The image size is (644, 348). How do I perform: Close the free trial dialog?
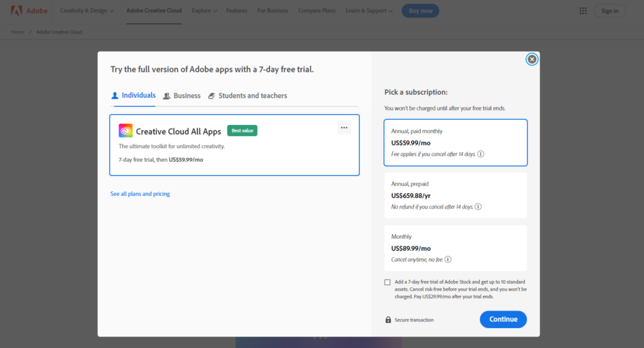coord(532,59)
